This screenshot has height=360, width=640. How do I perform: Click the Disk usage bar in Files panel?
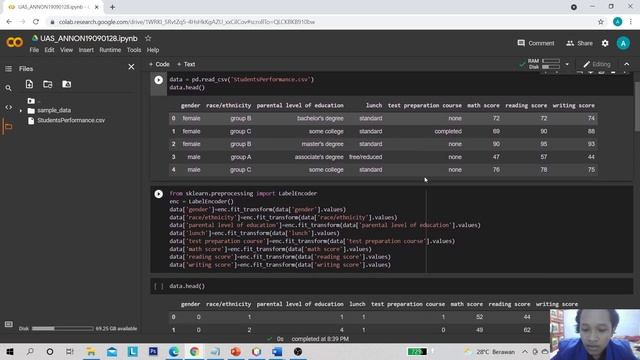coord(62,328)
